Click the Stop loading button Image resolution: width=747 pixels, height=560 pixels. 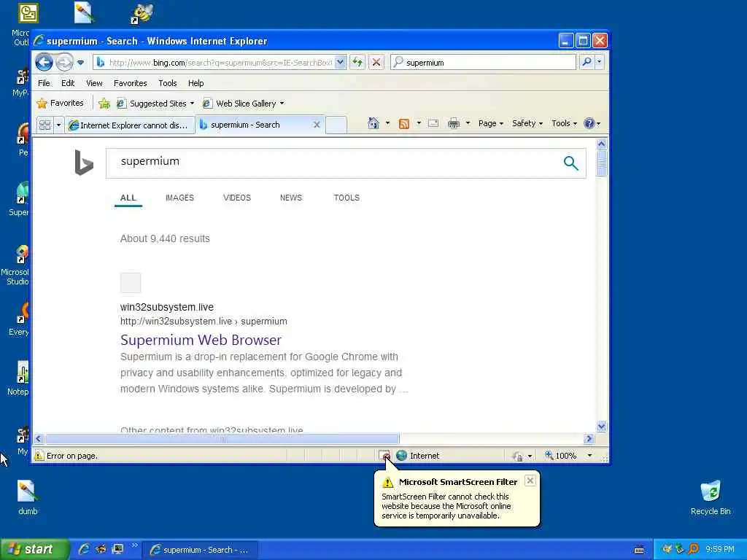tap(376, 62)
